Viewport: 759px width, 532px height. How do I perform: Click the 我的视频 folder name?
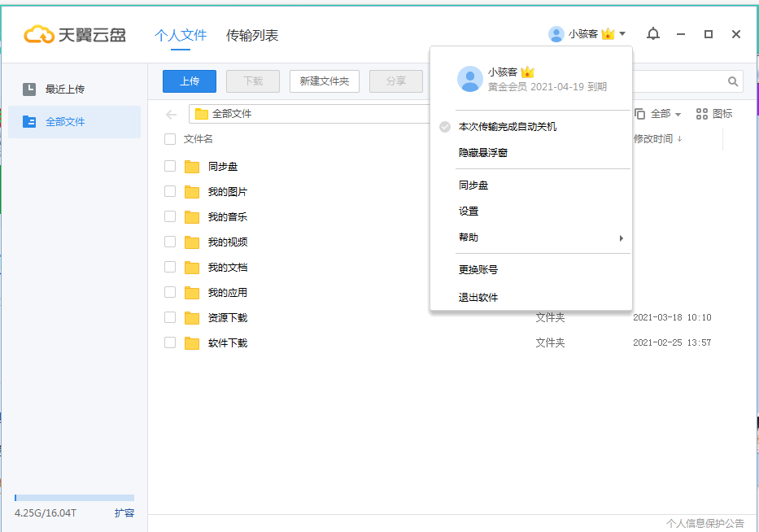click(228, 242)
